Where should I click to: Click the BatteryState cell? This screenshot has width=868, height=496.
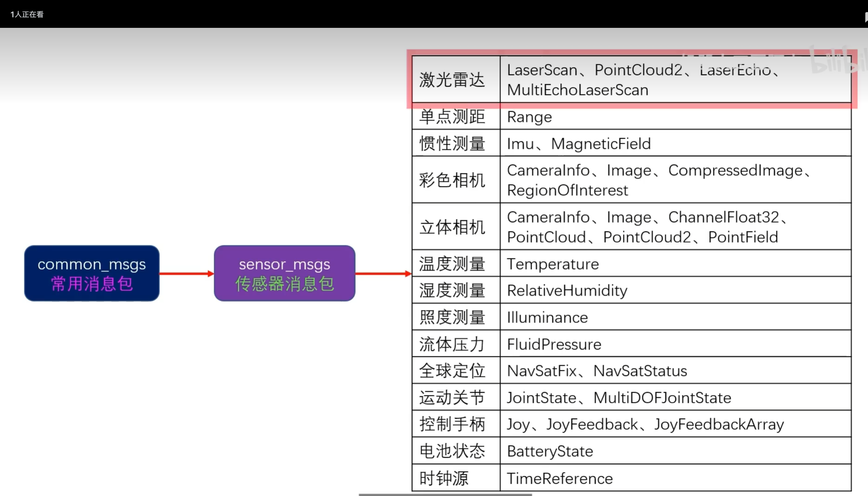tap(550, 451)
